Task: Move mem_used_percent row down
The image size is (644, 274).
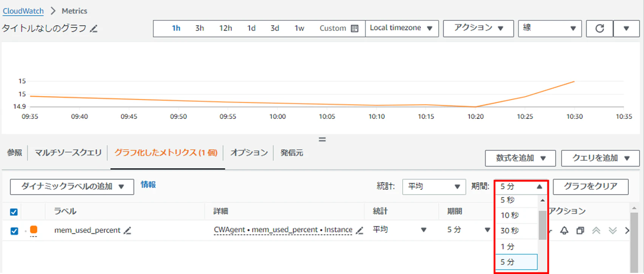Action: 613,230
